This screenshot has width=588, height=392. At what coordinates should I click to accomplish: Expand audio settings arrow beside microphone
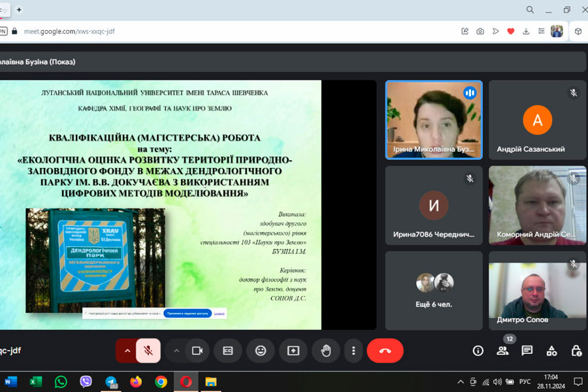tap(127, 351)
